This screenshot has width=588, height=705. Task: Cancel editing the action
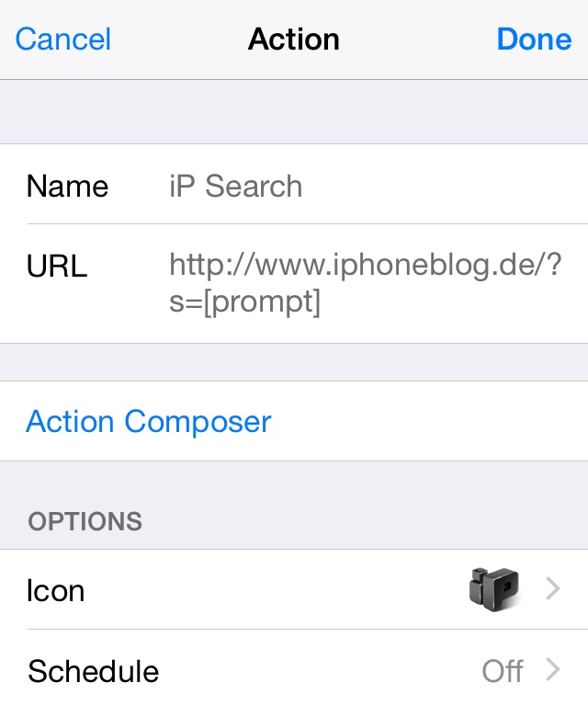click(63, 40)
